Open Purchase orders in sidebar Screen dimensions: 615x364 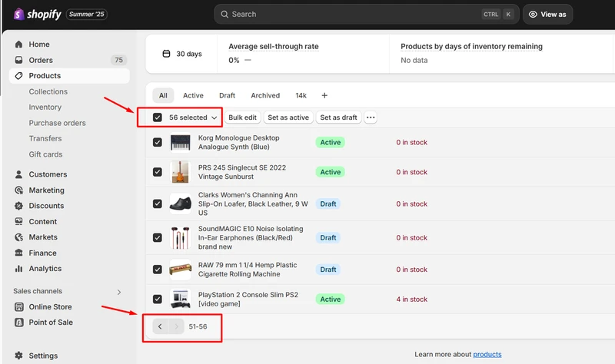[57, 123]
